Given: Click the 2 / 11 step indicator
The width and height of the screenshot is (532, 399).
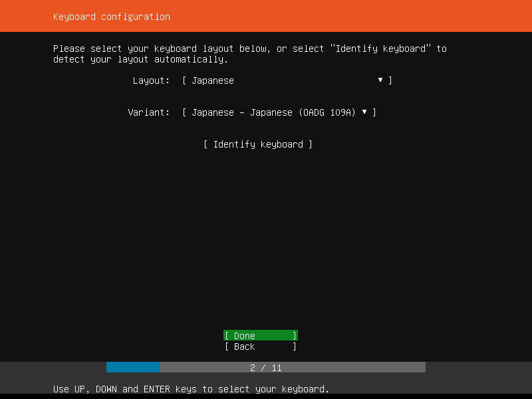Looking at the screenshot, I should [266, 367].
